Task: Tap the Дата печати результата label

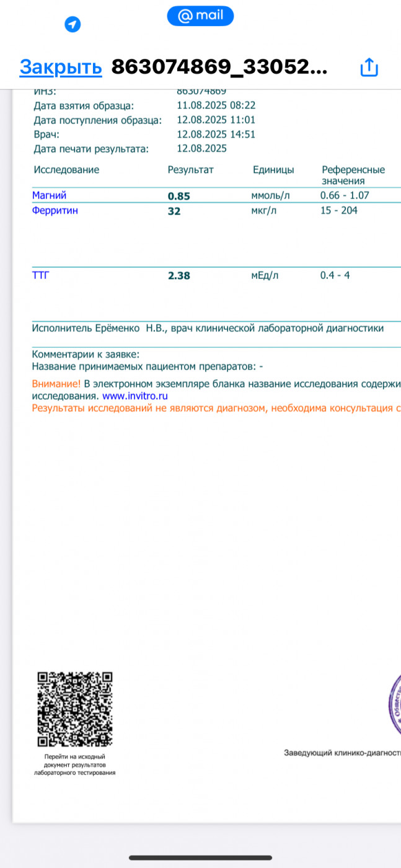Action: (92, 149)
